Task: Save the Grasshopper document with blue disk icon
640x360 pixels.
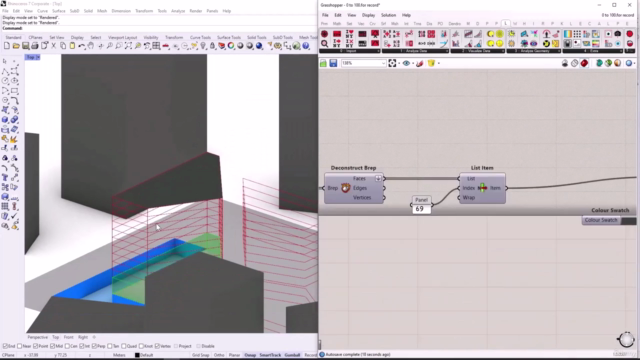Action: (x=333, y=63)
